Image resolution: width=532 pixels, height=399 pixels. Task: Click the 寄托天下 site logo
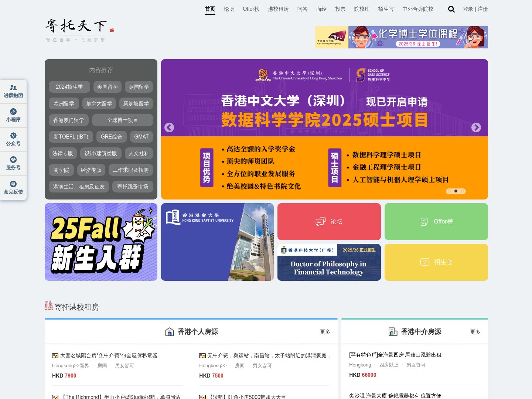79,30
